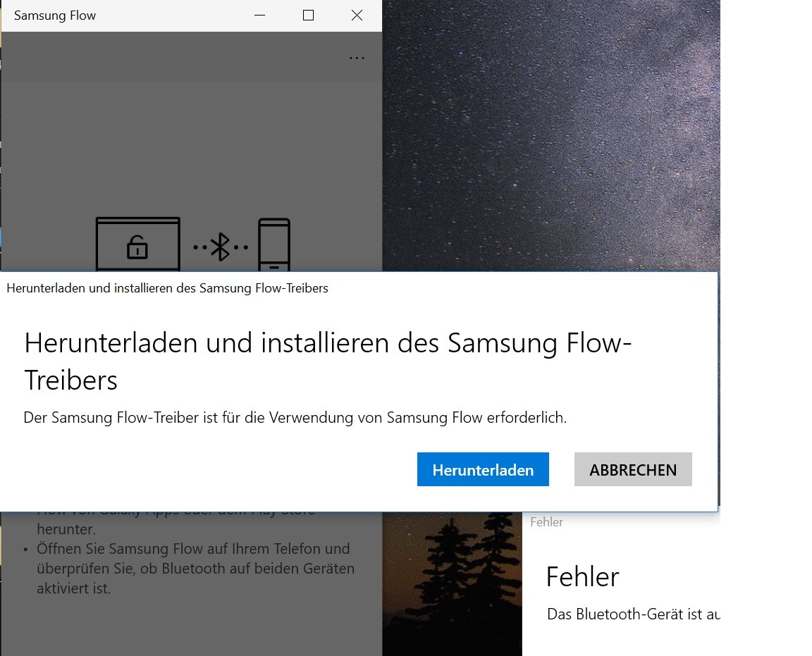Cancel the driver dialog with ABBRECHEN

(633, 469)
